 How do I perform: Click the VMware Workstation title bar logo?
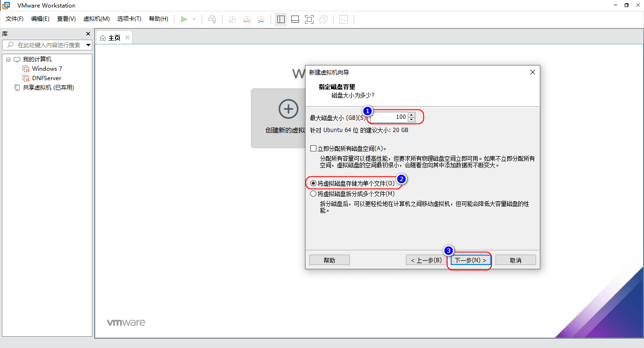7,5
